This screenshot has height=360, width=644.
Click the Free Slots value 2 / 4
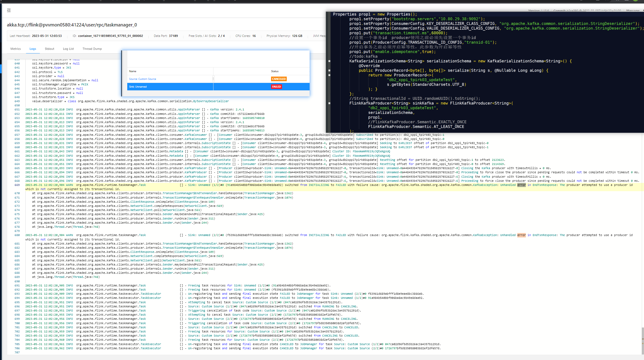221,36
